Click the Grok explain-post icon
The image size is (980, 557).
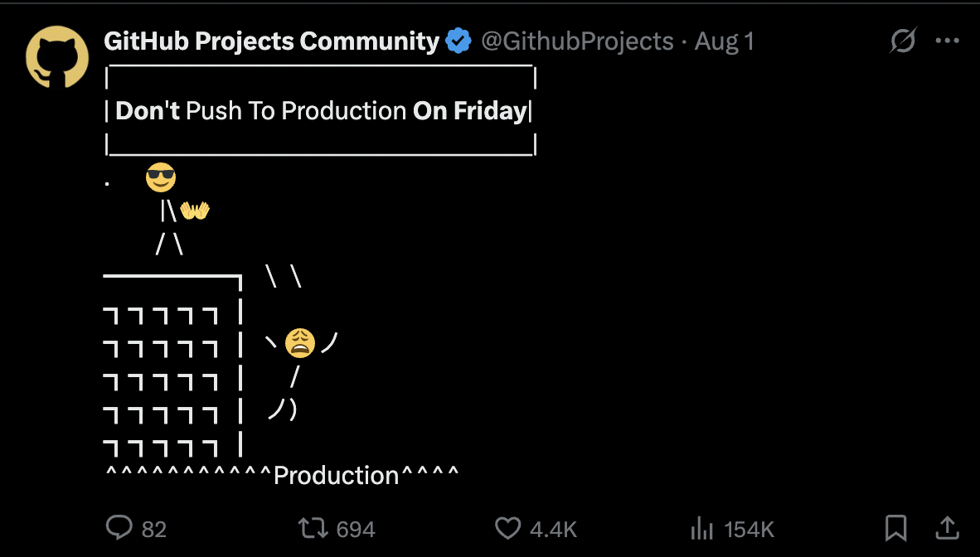point(903,41)
